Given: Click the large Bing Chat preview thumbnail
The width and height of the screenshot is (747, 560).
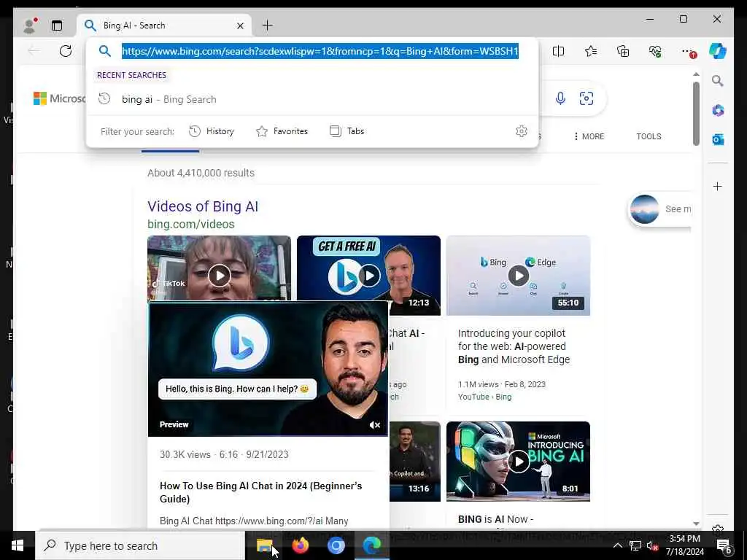Looking at the screenshot, I should (x=268, y=369).
